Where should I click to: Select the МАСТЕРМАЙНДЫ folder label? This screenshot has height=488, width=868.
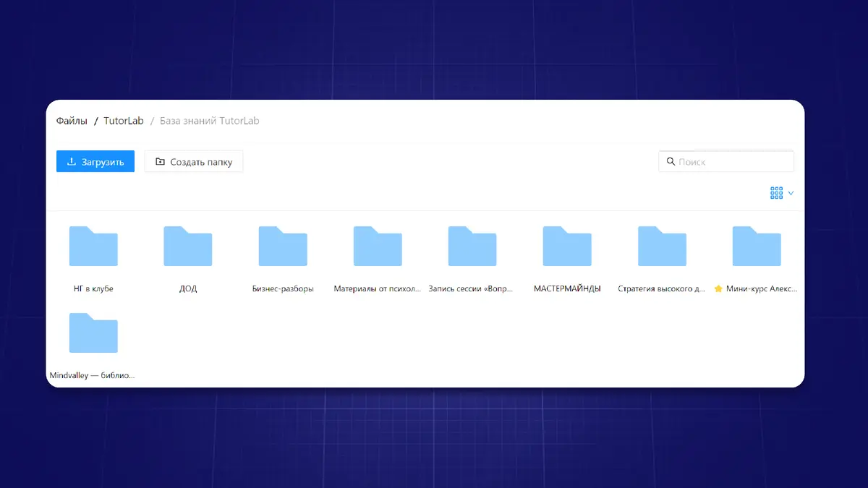pyautogui.click(x=567, y=289)
